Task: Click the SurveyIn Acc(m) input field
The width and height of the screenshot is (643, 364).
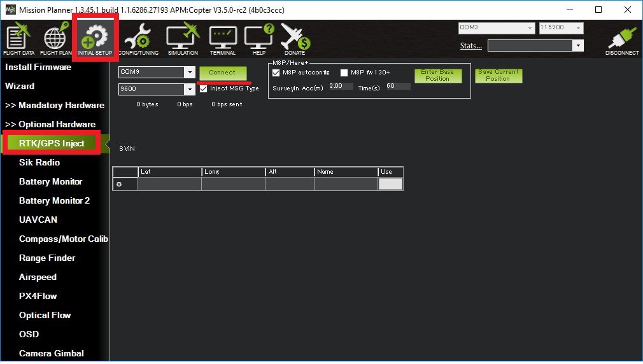Action: [341, 86]
